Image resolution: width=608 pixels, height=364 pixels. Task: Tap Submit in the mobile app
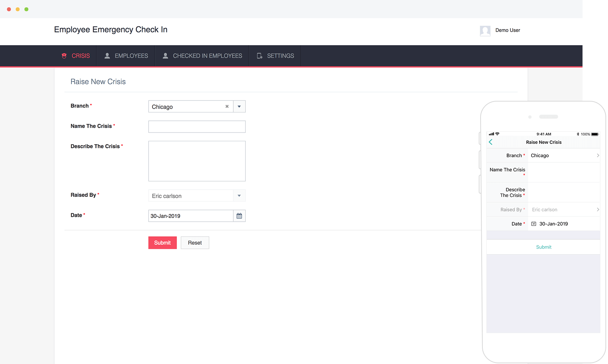pos(544,247)
